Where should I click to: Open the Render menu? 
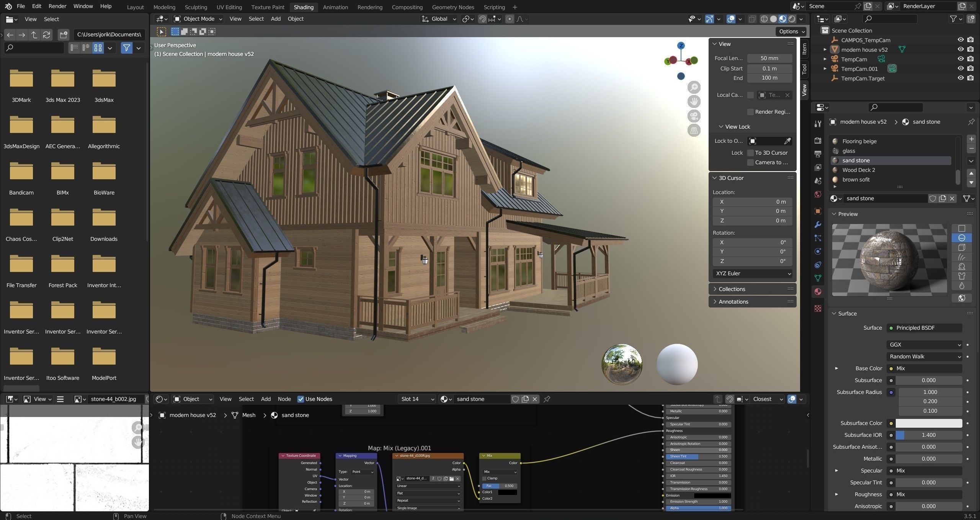(x=57, y=6)
